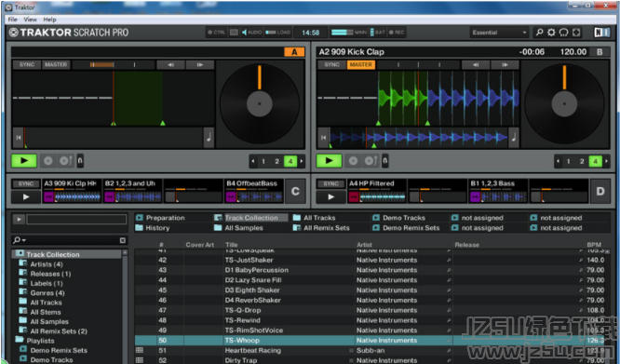This screenshot has height=364, width=620.
Task: Click Deck C letter button
Action: click(295, 191)
